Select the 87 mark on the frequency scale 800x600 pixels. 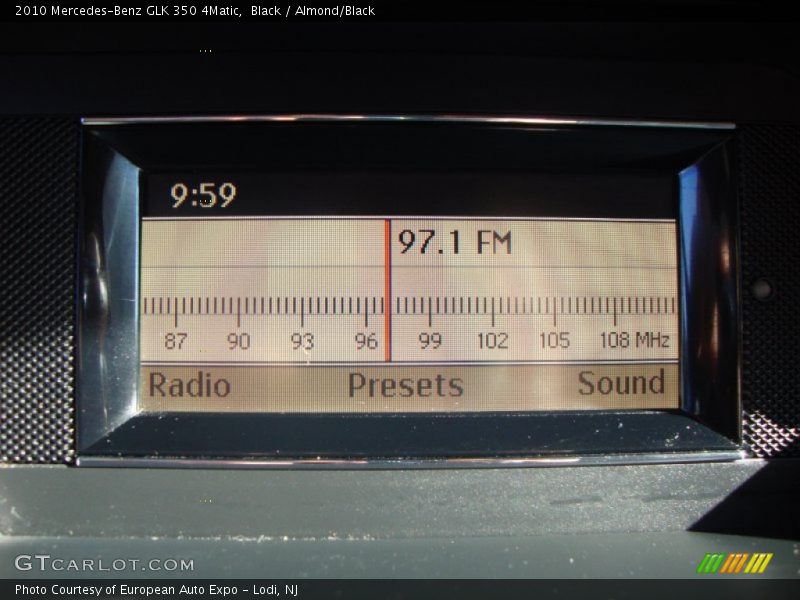[176, 341]
